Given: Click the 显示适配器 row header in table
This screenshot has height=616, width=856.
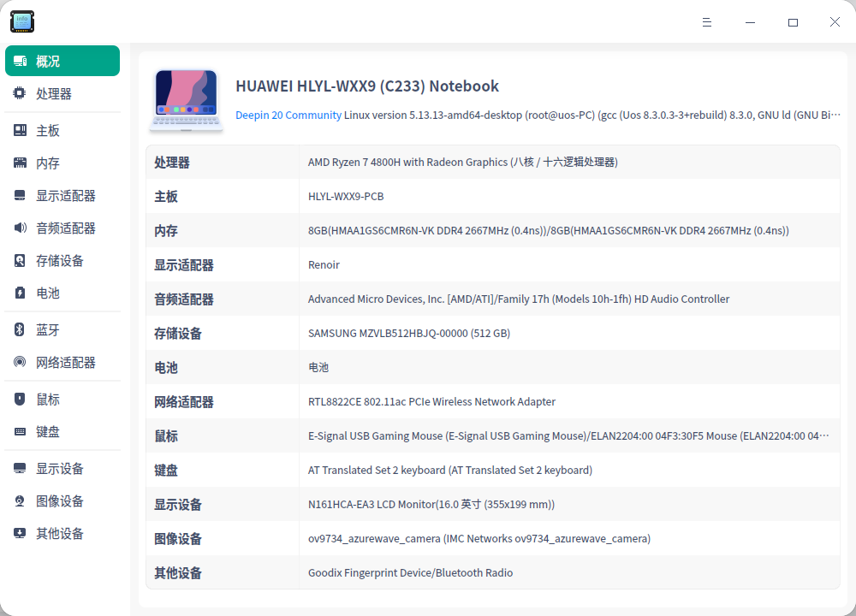Looking at the screenshot, I should [183, 265].
